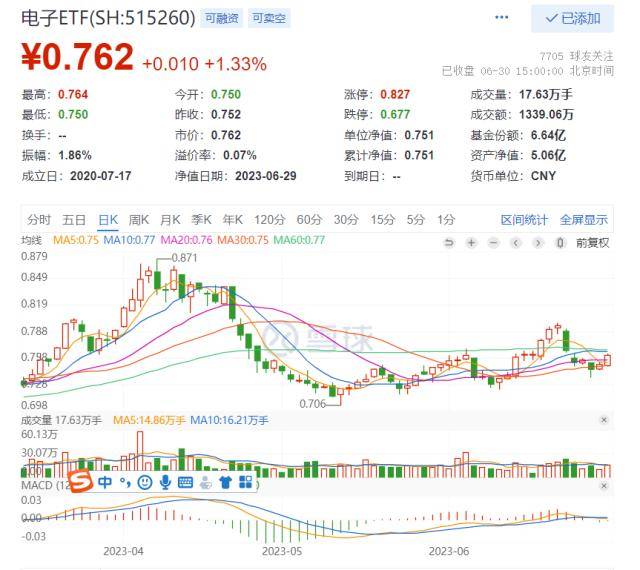Open 区间统计 range statistics

click(524, 220)
